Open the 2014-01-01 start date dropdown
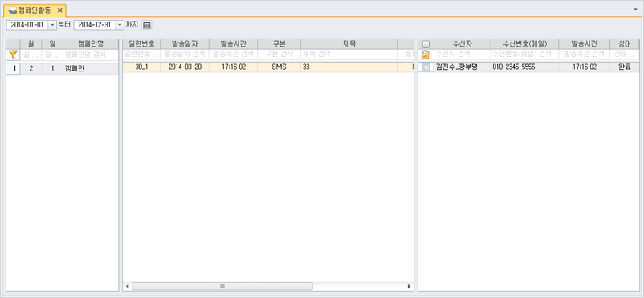 click(52, 25)
